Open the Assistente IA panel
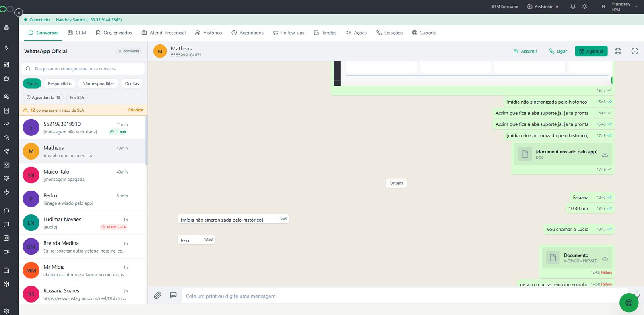Image resolution: width=644 pixels, height=315 pixels. click(543, 6)
